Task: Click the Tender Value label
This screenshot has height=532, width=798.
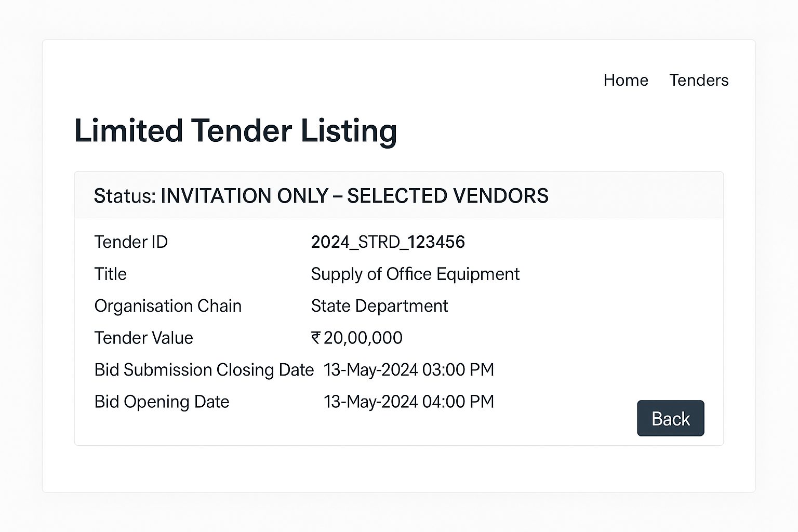Action: [x=143, y=338]
